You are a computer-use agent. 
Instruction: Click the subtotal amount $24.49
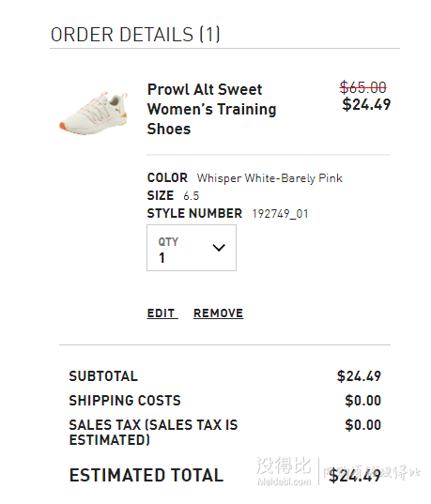(x=359, y=376)
